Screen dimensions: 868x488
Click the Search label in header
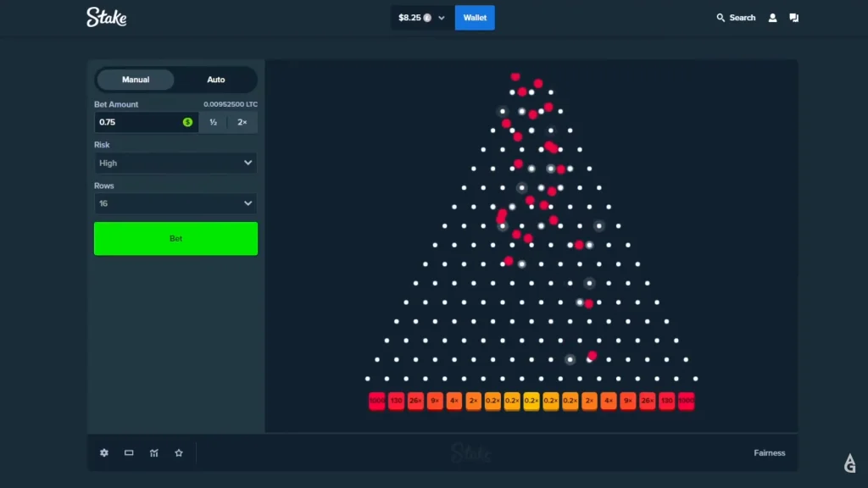[743, 18]
